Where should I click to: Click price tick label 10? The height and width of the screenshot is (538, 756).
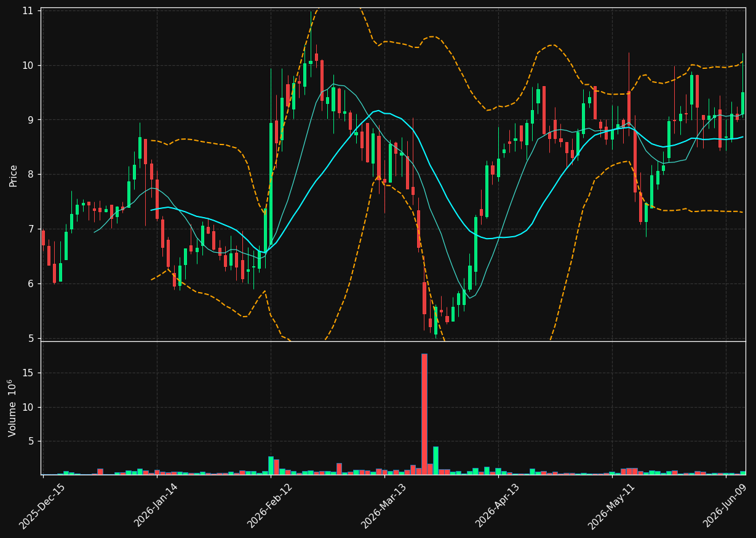pyautogui.click(x=28, y=65)
